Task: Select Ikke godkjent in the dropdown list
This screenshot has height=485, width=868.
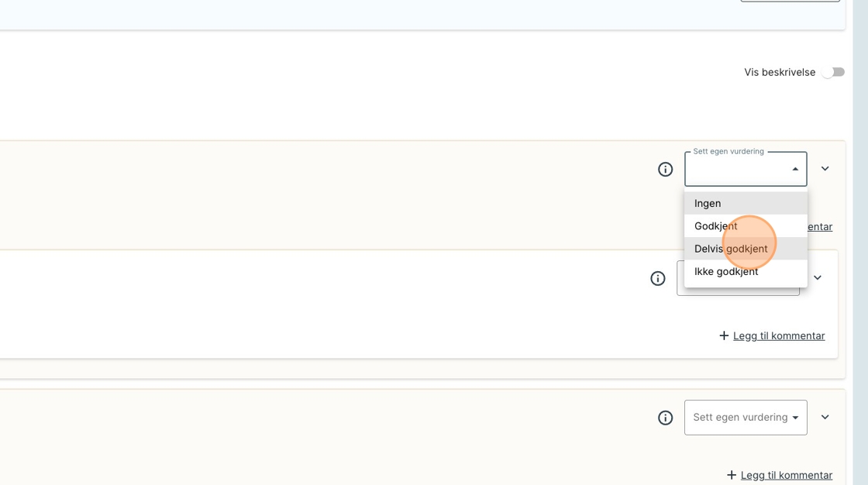Action: 726,271
